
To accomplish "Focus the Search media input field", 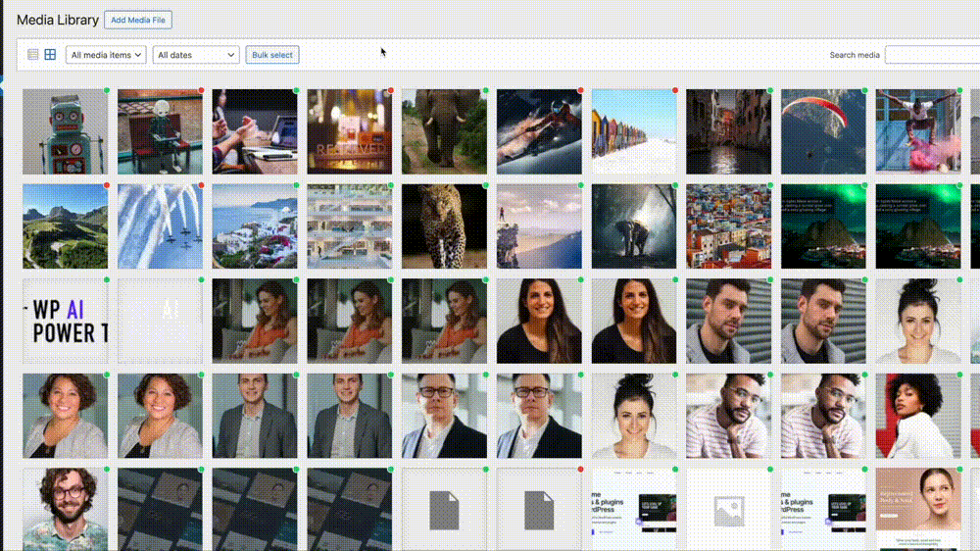I will [931, 55].
